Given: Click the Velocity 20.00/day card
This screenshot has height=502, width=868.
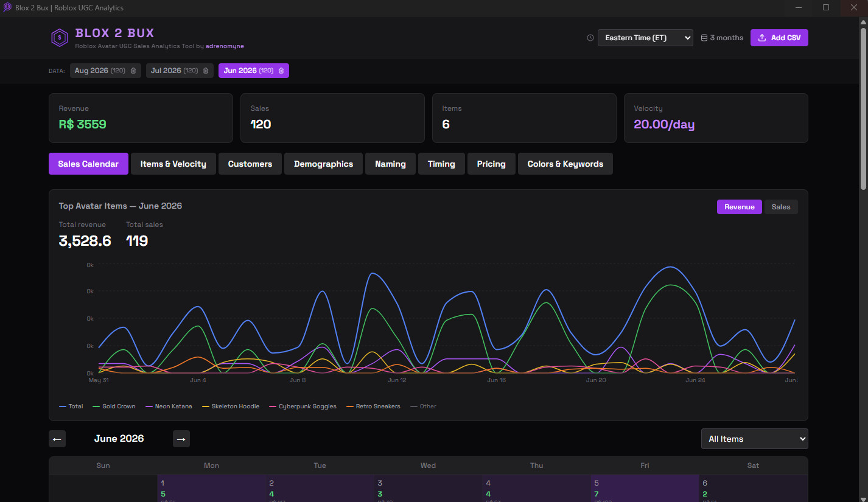Looking at the screenshot, I should [x=716, y=118].
